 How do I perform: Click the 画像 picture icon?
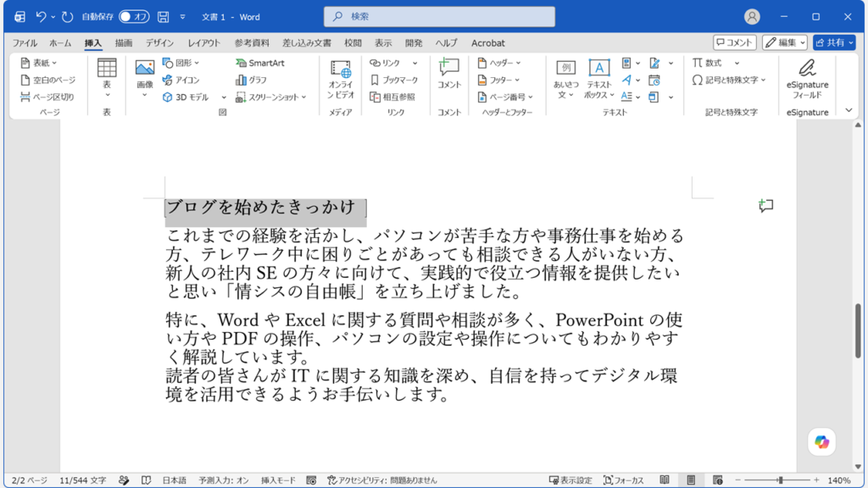pyautogui.click(x=144, y=68)
